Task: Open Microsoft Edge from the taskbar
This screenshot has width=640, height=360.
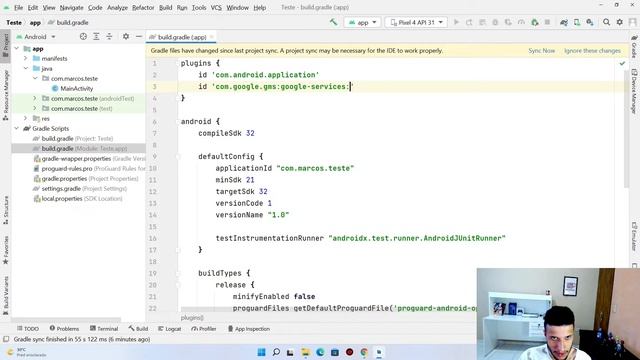Action: point(320,352)
